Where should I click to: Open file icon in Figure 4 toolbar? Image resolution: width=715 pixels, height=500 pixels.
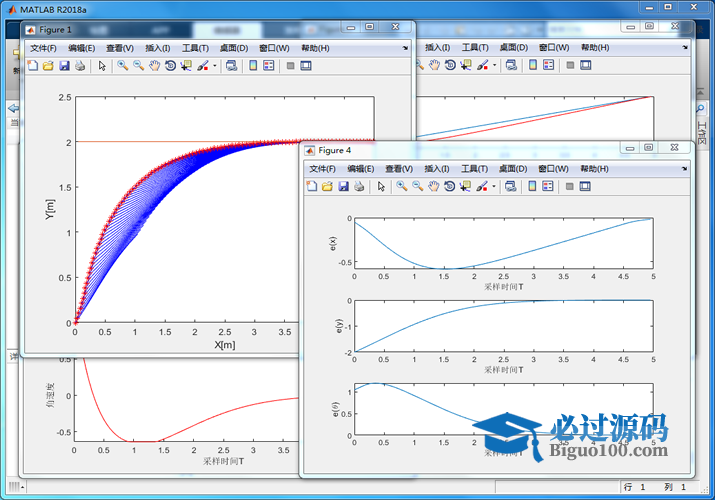(x=327, y=186)
